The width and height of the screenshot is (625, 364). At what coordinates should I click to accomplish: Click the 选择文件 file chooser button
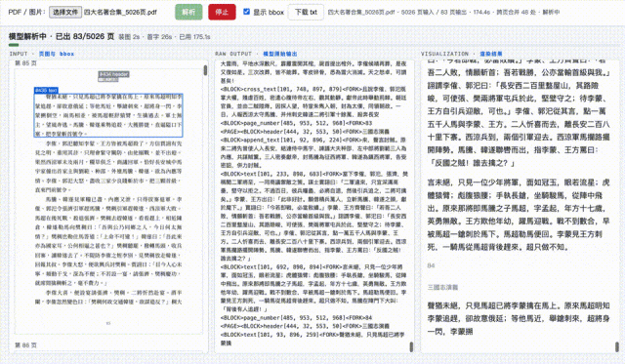click(x=65, y=12)
